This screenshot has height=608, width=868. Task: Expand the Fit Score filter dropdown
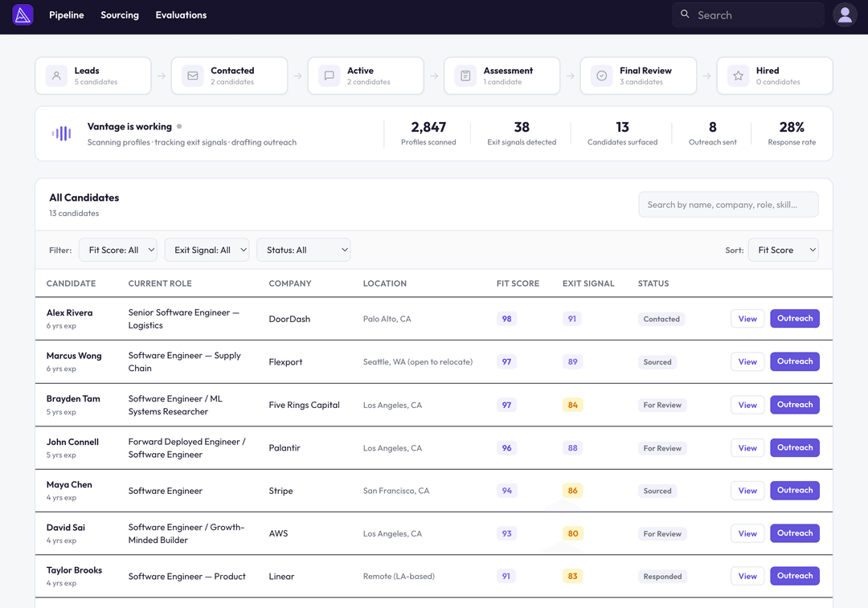[118, 250]
